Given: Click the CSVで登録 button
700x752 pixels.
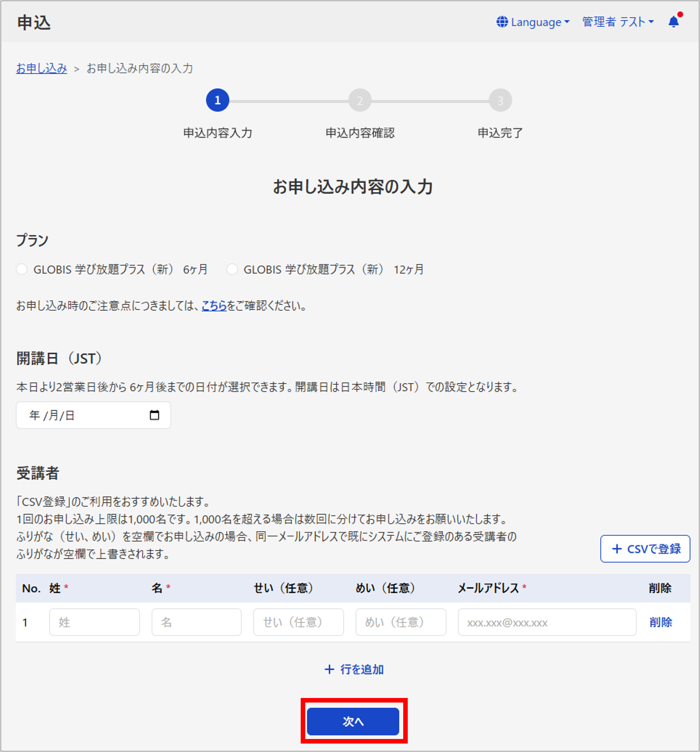Looking at the screenshot, I should (x=645, y=549).
